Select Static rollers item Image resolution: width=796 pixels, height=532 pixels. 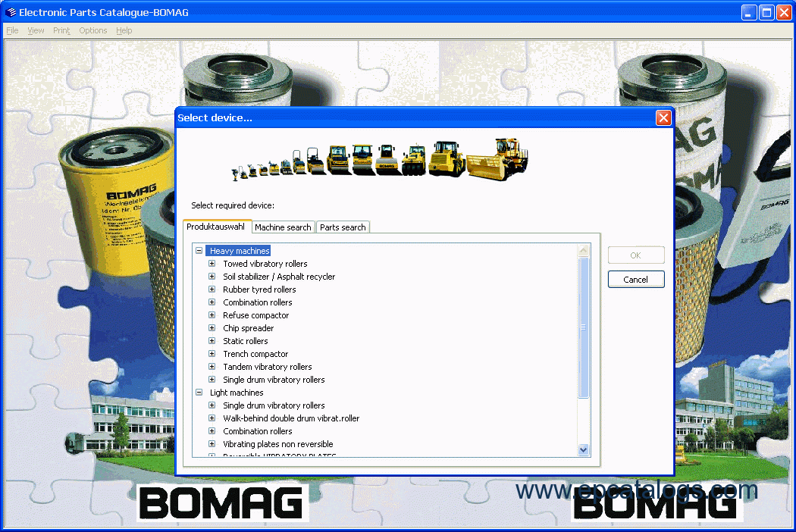[x=245, y=341]
